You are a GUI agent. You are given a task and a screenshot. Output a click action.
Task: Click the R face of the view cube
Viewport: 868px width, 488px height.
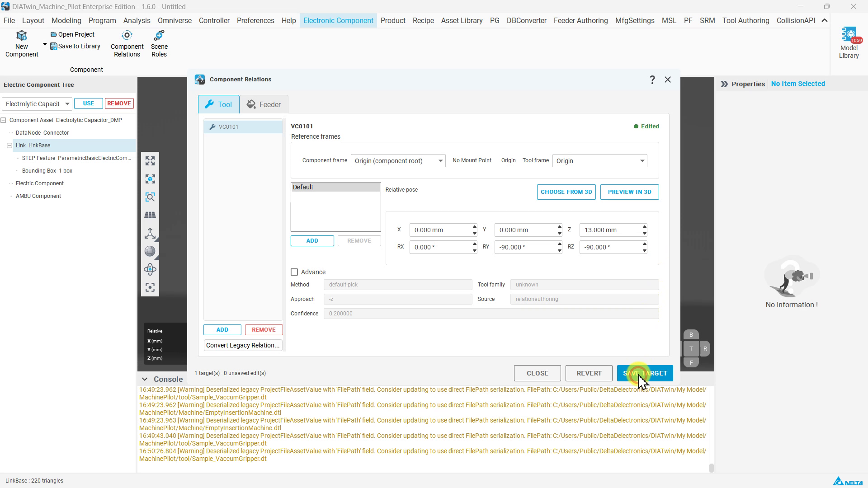705,348
